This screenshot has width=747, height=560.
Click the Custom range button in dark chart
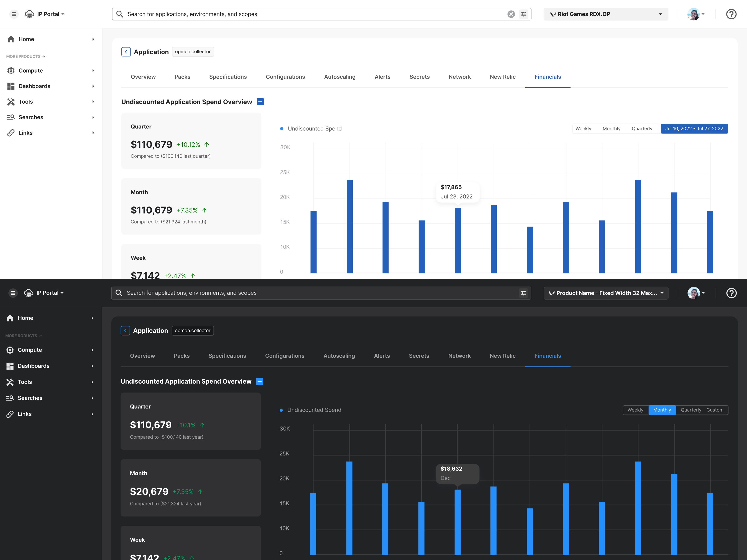pyautogui.click(x=715, y=410)
